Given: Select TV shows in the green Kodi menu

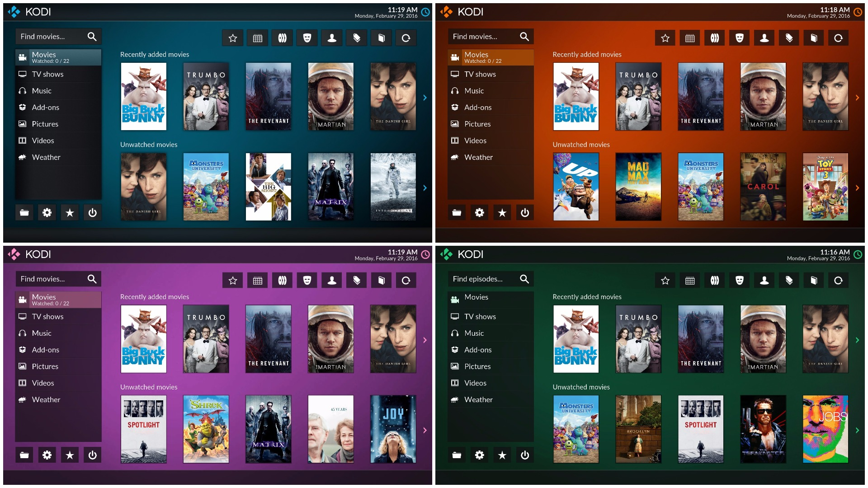Looking at the screenshot, I should 491,317.
